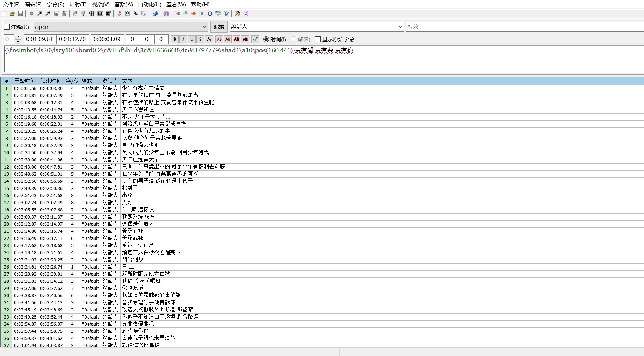The width and height of the screenshot is (644, 356).
Task: Expand the 說話人 actor dropdown
Action: click(x=400, y=27)
